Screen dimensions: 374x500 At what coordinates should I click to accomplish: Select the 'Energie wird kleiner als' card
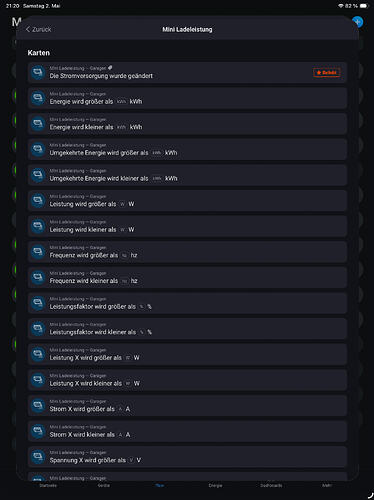coord(187,124)
